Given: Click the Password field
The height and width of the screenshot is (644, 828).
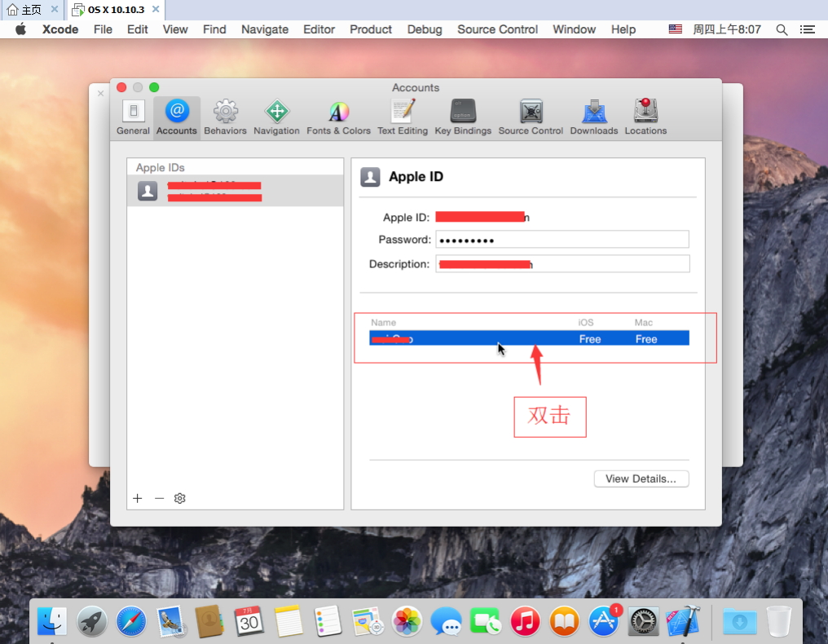Looking at the screenshot, I should 562,240.
